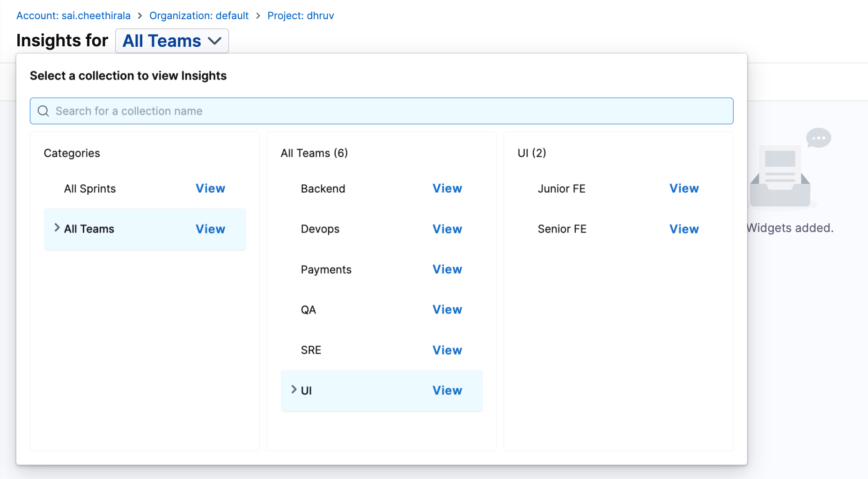Open the All Teams insights dropdown
868x479 pixels.
(x=172, y=41)
